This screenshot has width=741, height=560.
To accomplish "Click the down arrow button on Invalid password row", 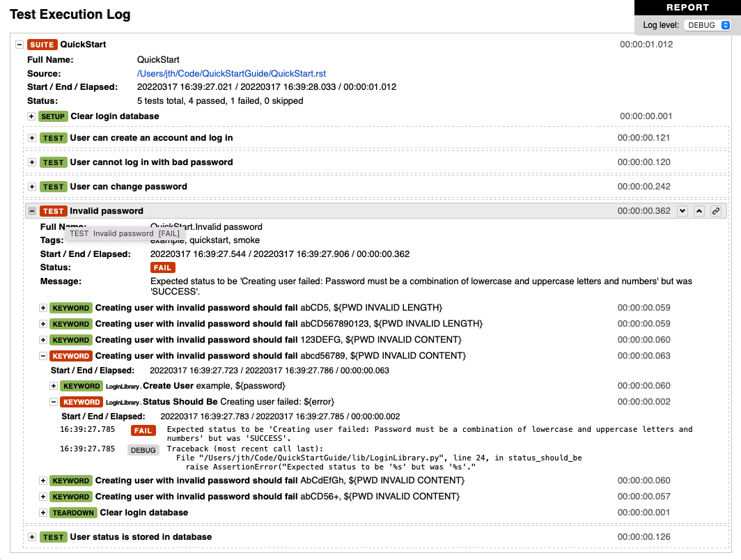I will coord(682,210).
